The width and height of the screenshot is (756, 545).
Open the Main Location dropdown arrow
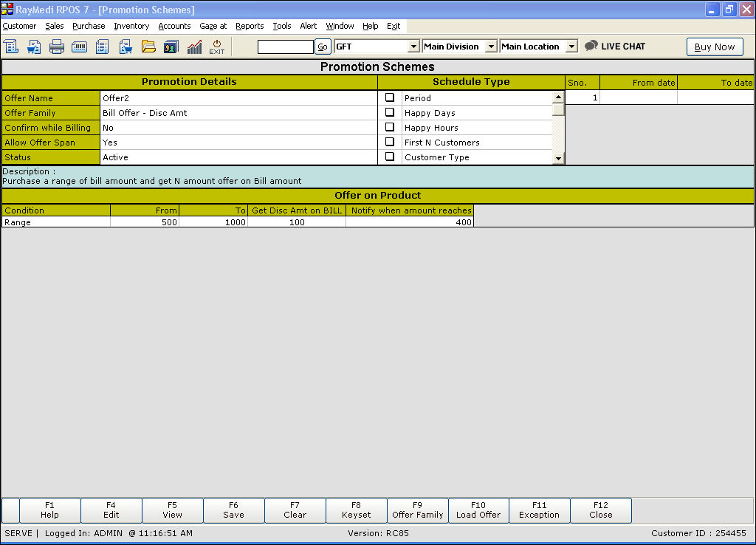tap(571, 47)
